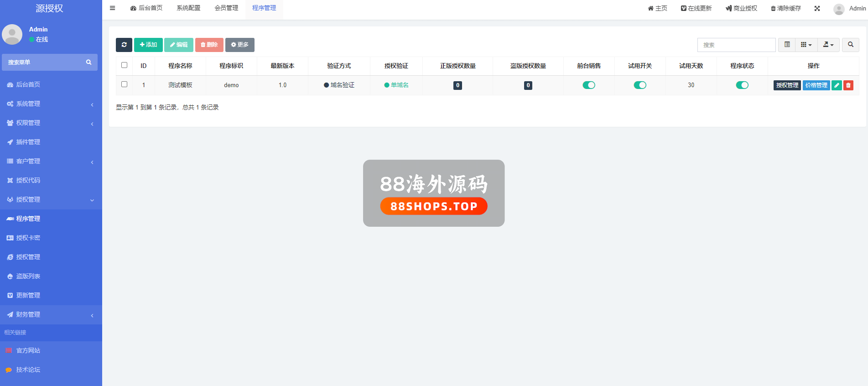Open the export data dropdown
868x386 pixels.
(828, 45)
